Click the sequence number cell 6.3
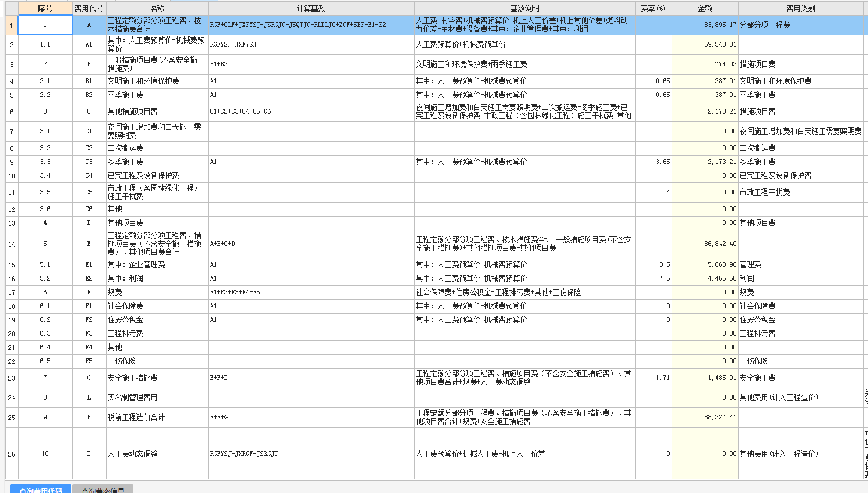Viewport: 868px width, 493px height. pyautogui.click(x=45, y=334)
